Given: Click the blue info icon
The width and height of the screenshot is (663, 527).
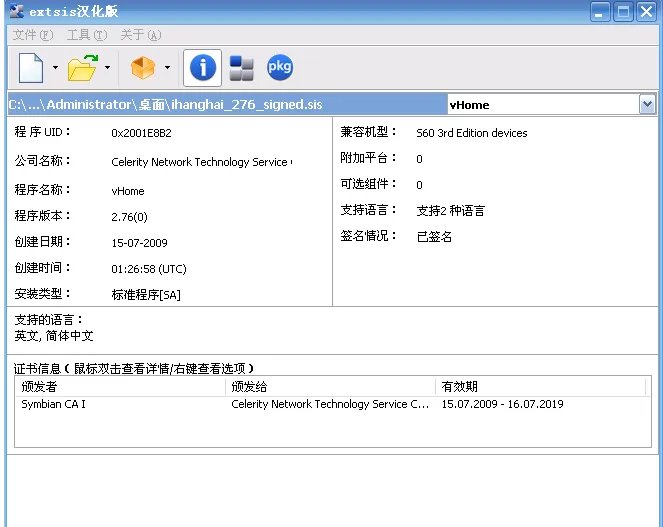Looking at the screenshot, I should [203, 68].
